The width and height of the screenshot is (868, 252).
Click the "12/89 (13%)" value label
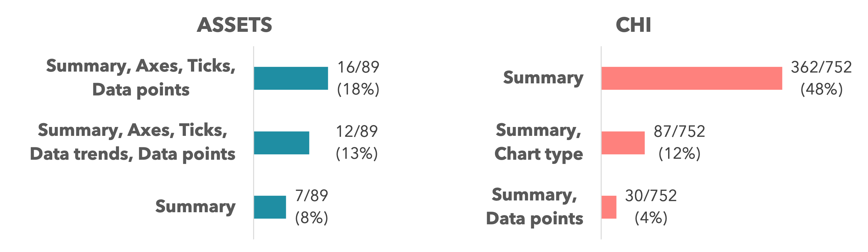(357, 143)
